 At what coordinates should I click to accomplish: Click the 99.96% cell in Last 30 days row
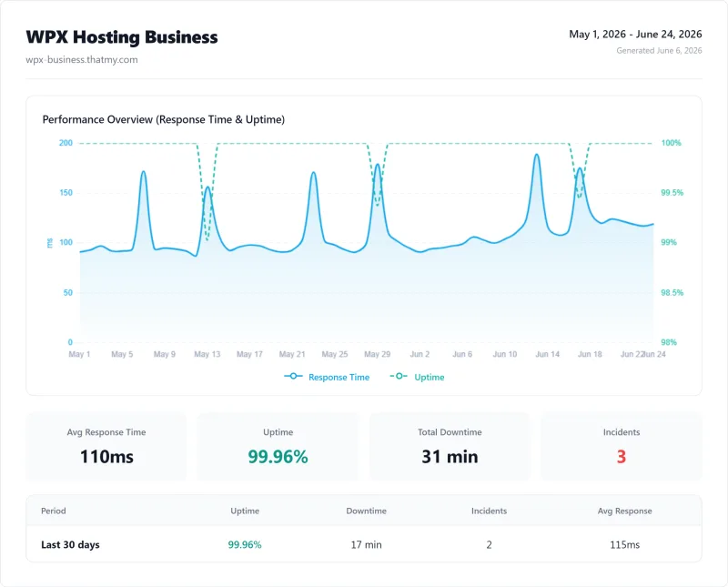(245, 545)
